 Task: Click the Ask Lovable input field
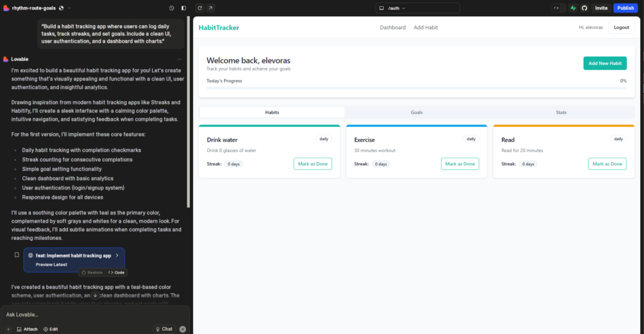(x=94, y=315)
